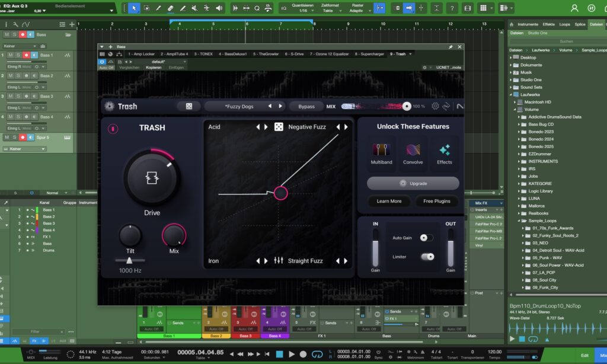The height and width of the screenshot is (364, 607).
Task: Click the Upgrade button in Trash
Action: (x=413, y=183)
